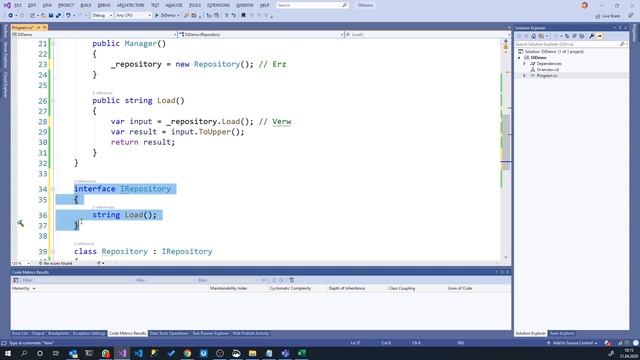This screenshot has width=640, height=360.
Task: Collapse the DiDemo project node
Action: point(519,58)
